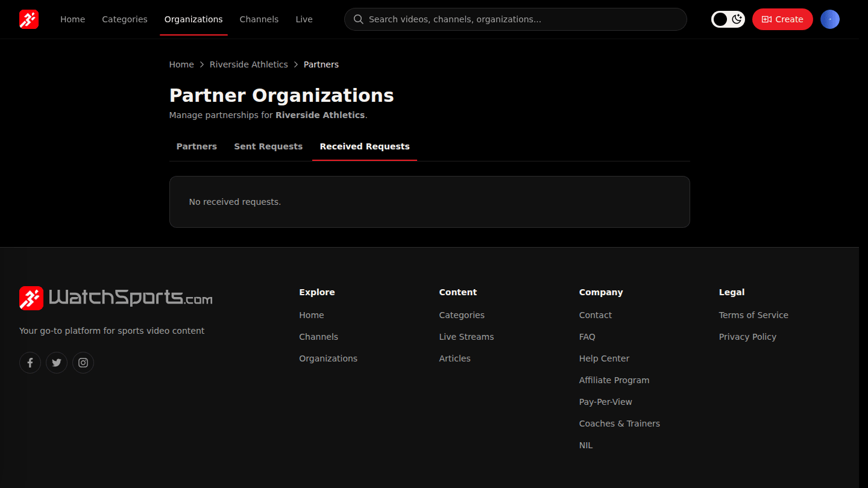868x488 pixels.
Task: Click the search magnifier icon
Action: click(x=358, y=19)
